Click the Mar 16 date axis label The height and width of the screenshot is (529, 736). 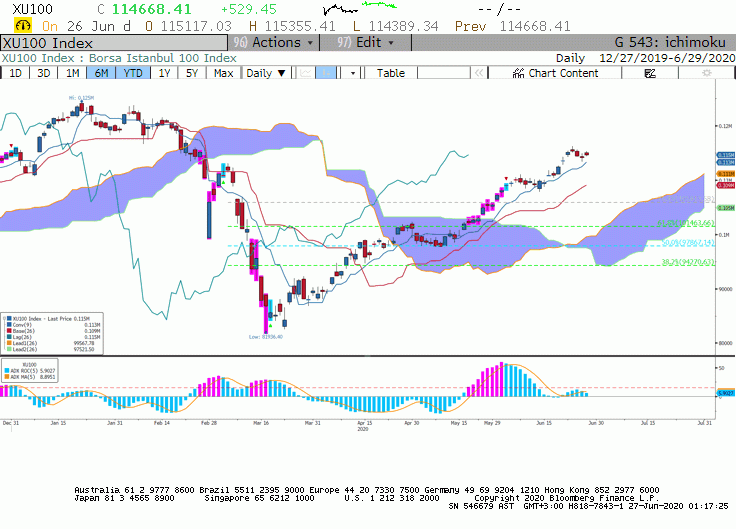click(261, 423)
